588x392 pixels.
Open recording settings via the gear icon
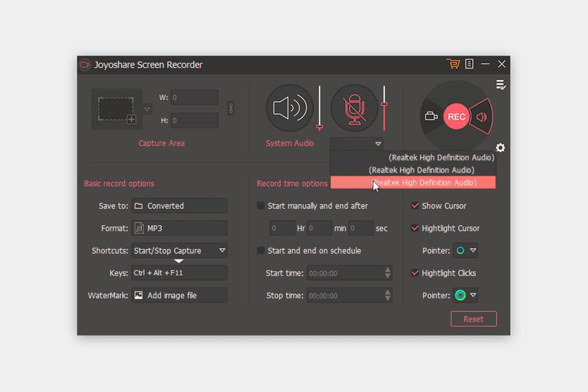(500, 148)
